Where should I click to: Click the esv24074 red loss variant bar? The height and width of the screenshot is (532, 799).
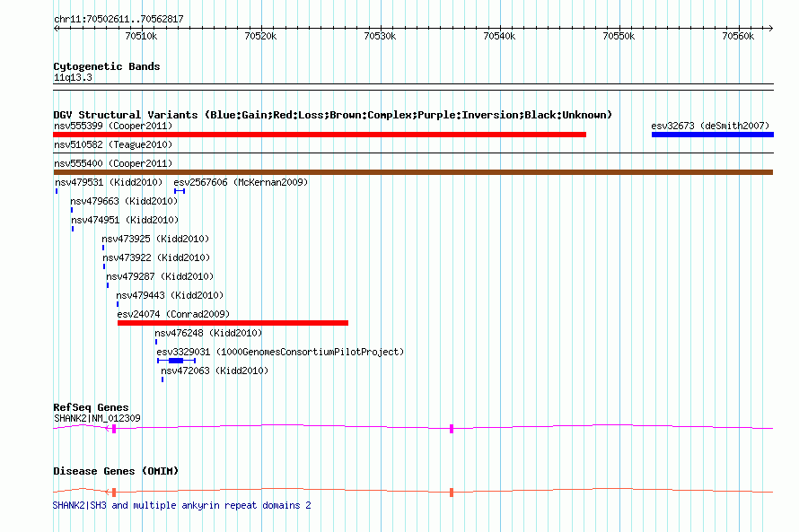click(233, 323)
